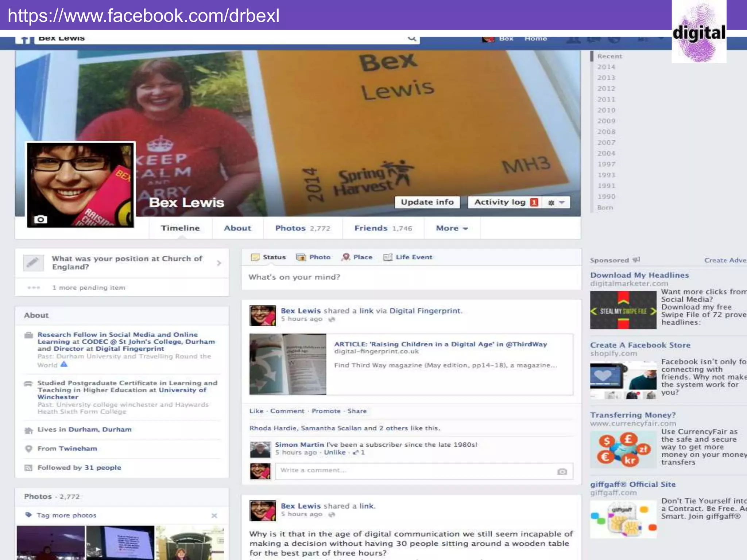Click camera icon on profile picture
Image resolution: width=747 pixels, height=560 pixels.
point(40,219)
